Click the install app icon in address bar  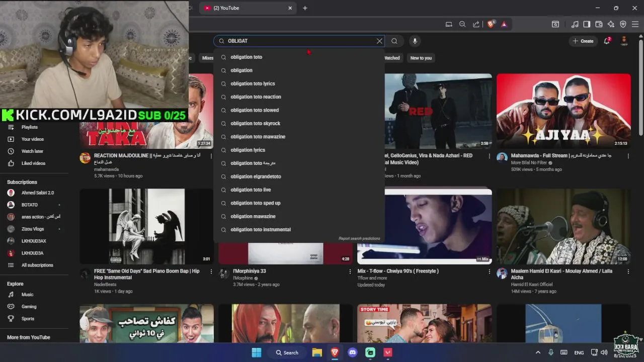point(449,24)
